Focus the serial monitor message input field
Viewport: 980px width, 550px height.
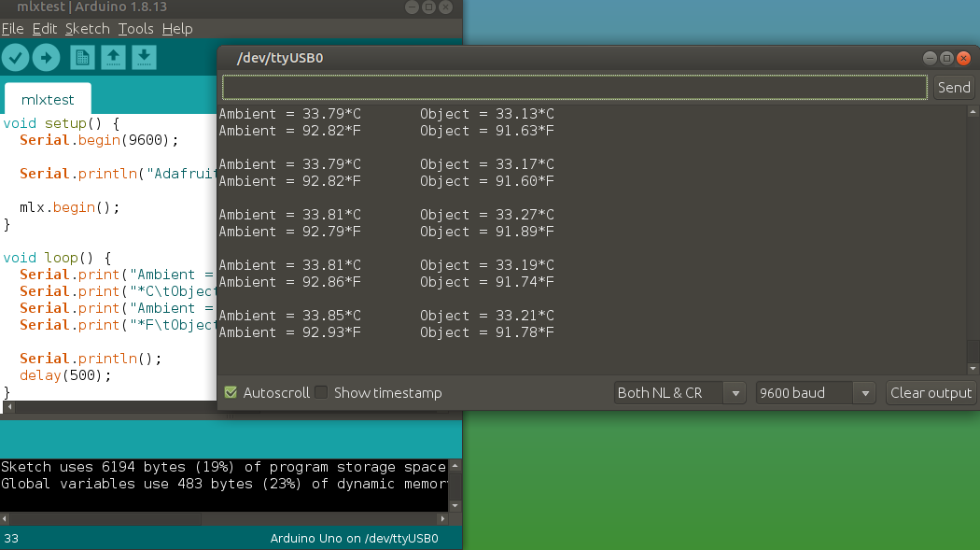click(573, 86)
